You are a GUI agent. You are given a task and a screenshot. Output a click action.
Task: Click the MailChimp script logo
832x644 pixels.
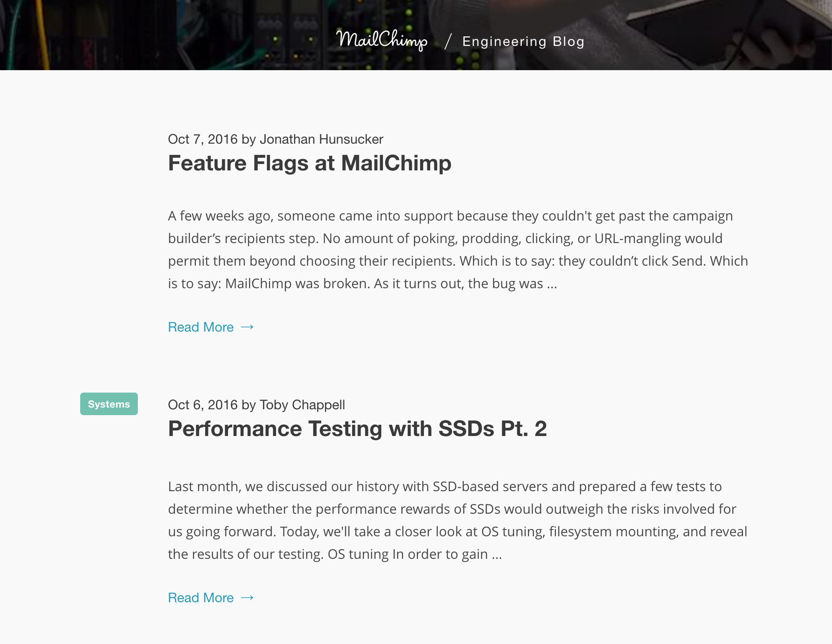(x=382, y=41)
